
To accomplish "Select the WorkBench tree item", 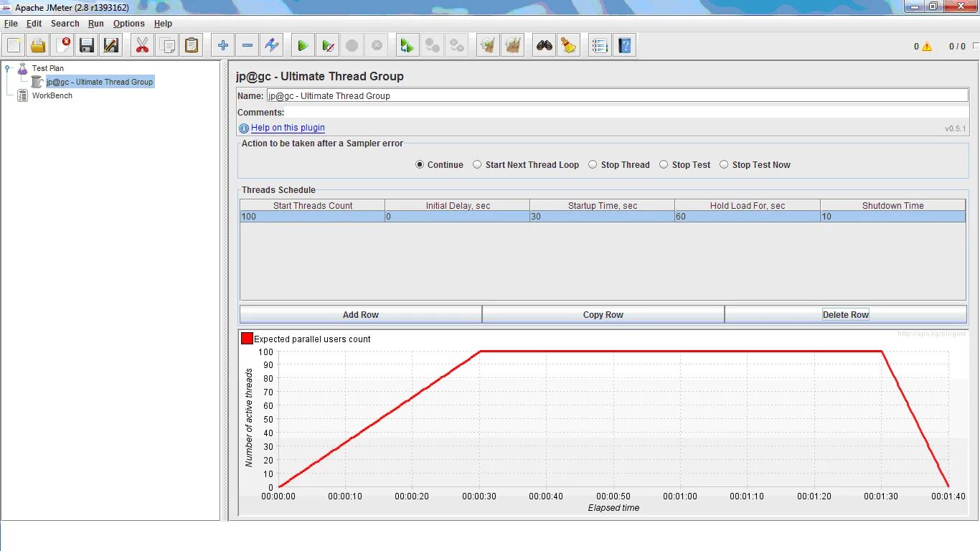I will point(52,95).
